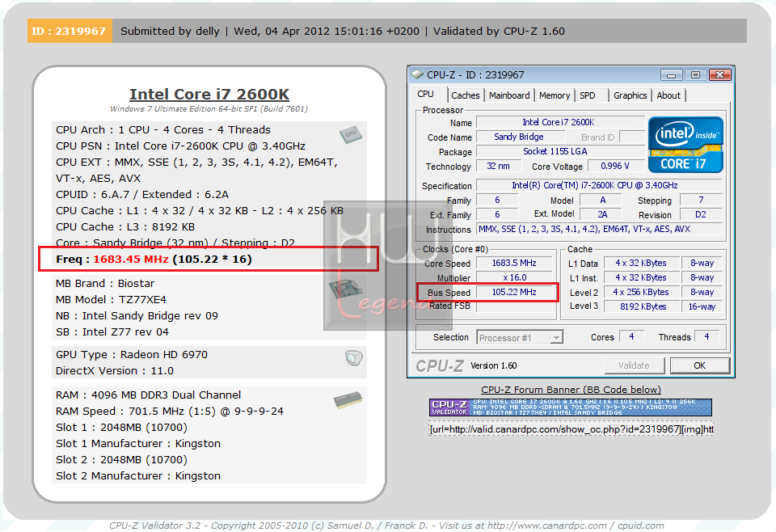This screenshot has height=532, width=776.
Task: Click the Freq : 1683.45 MHz line
Action: click(154, 260)
